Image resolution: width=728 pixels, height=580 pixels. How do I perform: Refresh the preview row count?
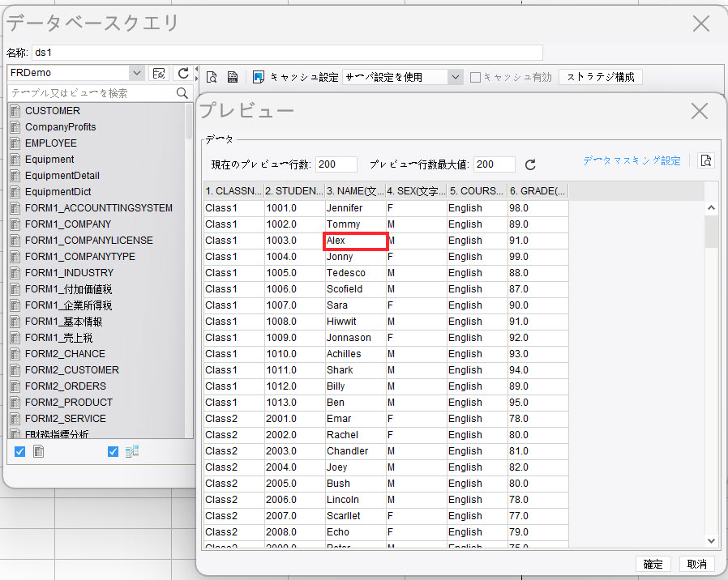coord(530,164)
